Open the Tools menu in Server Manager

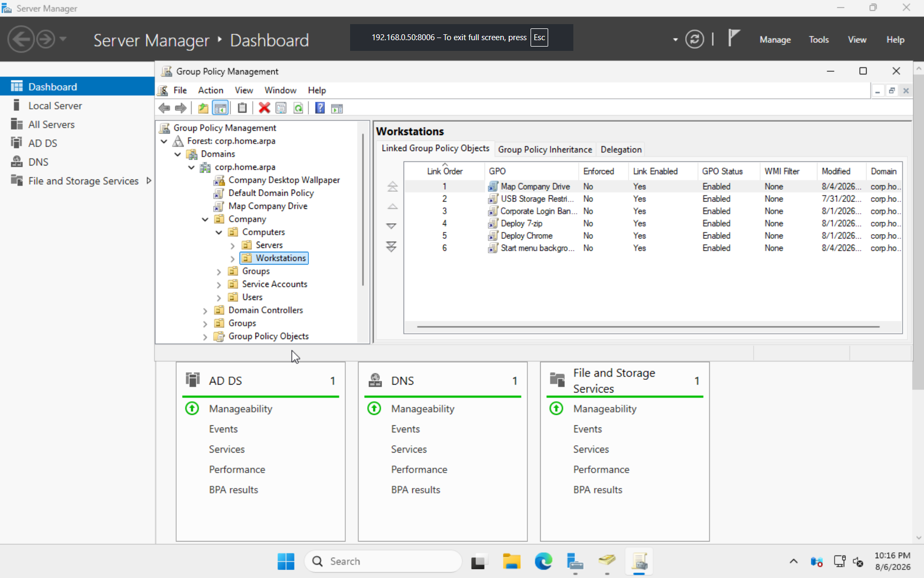819,40
